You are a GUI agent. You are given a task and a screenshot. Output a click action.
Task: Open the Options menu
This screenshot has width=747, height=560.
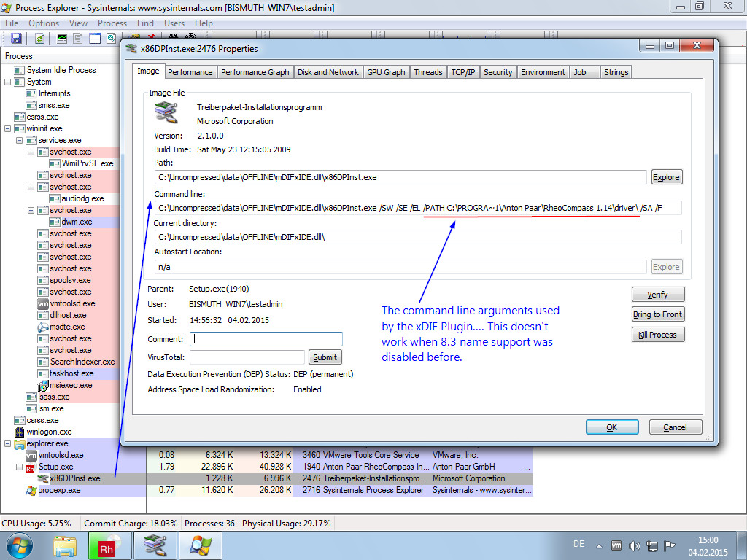44,23
